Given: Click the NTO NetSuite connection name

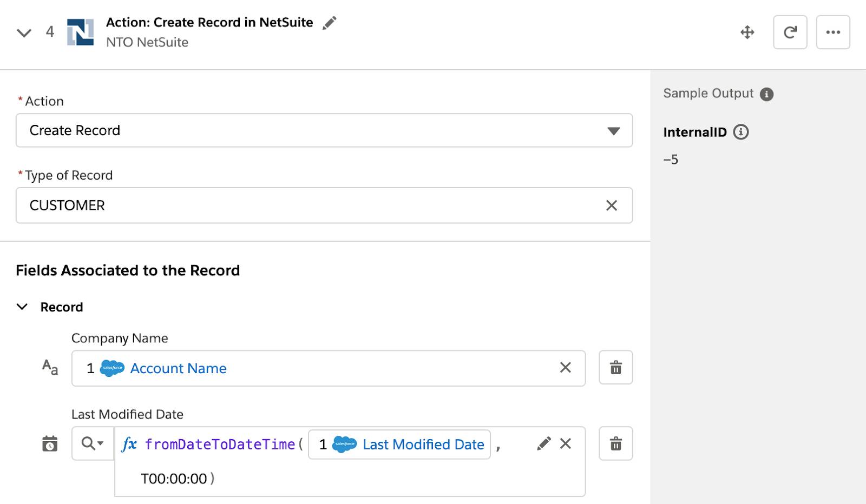Looking at the screenshot, I should (147, 42).
